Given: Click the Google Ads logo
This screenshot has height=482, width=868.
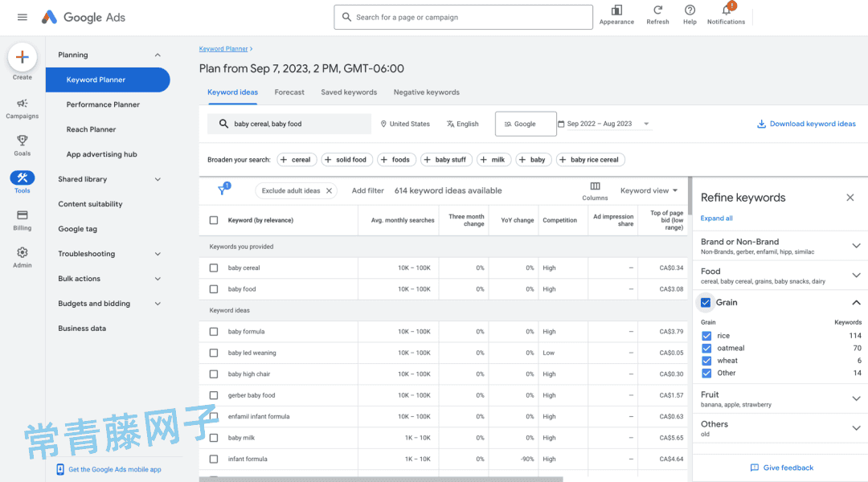Looking at the screenshot, I should 84,17.
